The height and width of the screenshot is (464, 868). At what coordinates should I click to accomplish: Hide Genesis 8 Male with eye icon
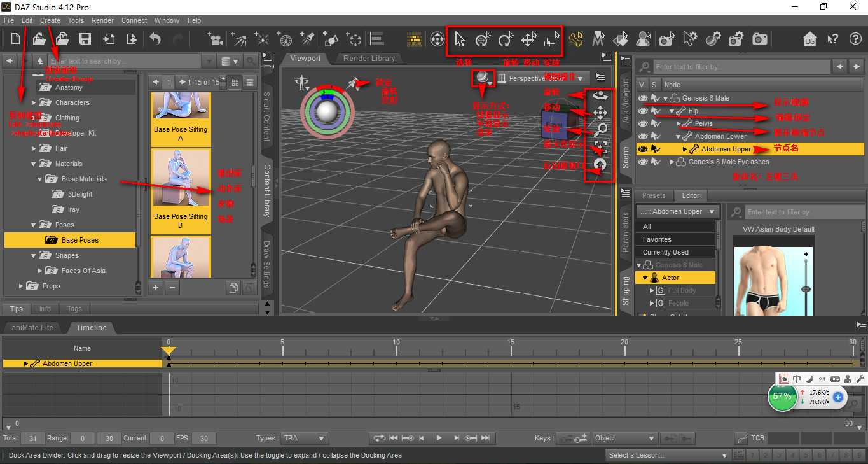pos(643,98)
